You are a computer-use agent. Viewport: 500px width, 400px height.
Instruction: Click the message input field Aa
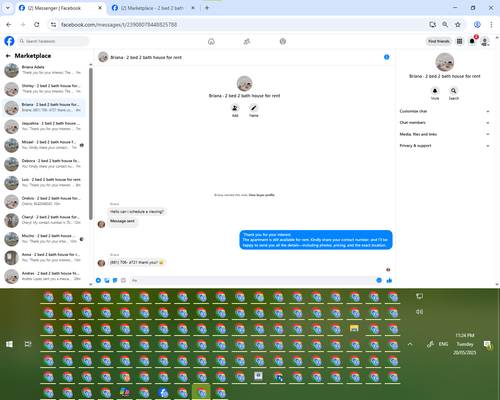256,280
